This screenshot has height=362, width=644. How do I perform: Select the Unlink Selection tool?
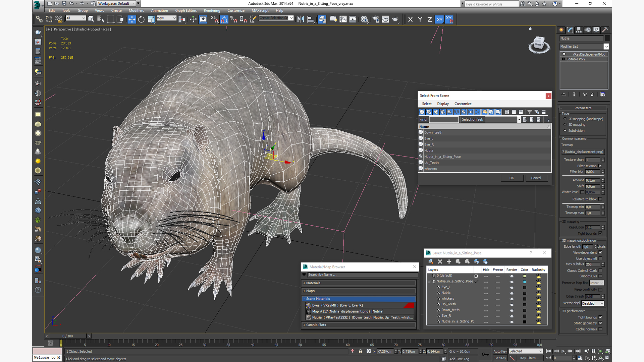[x=49, y=19]
